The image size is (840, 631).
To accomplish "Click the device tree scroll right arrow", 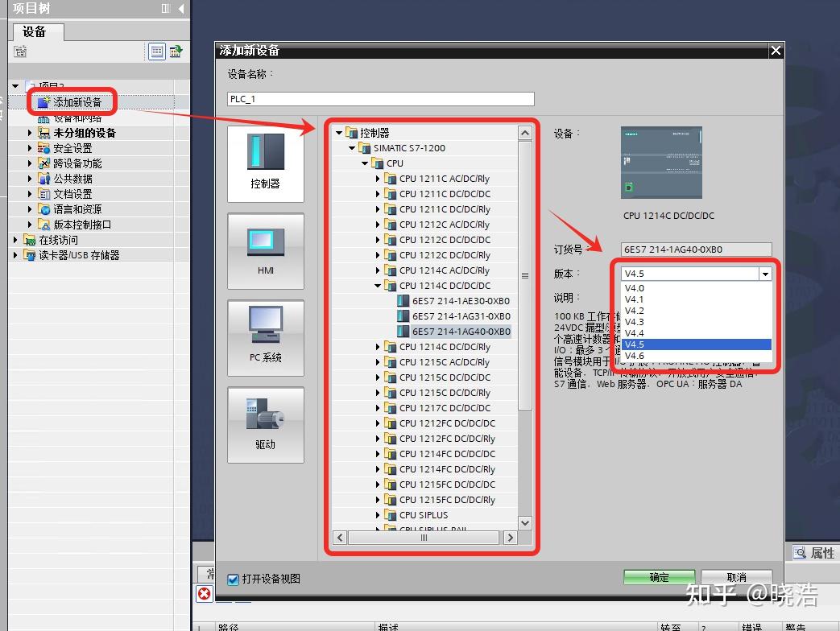I will click(511, 538).
